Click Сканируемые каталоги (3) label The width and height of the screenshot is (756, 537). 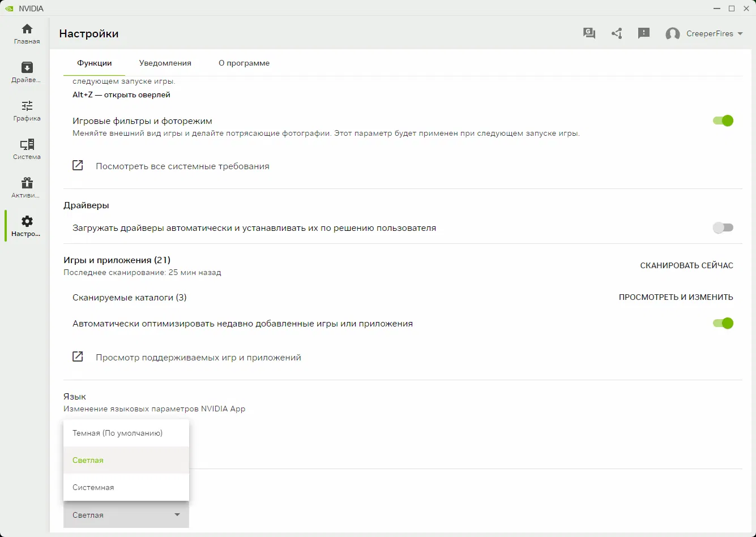130,298
